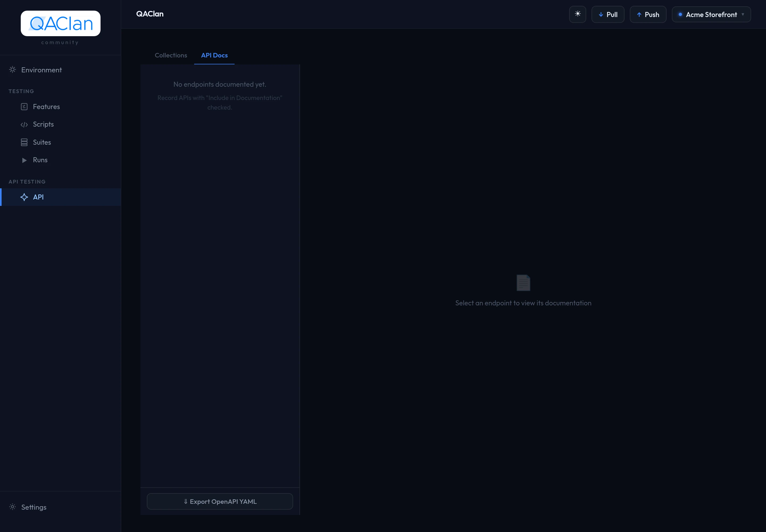Click the API TESTING section label

(x=27, y=182)
